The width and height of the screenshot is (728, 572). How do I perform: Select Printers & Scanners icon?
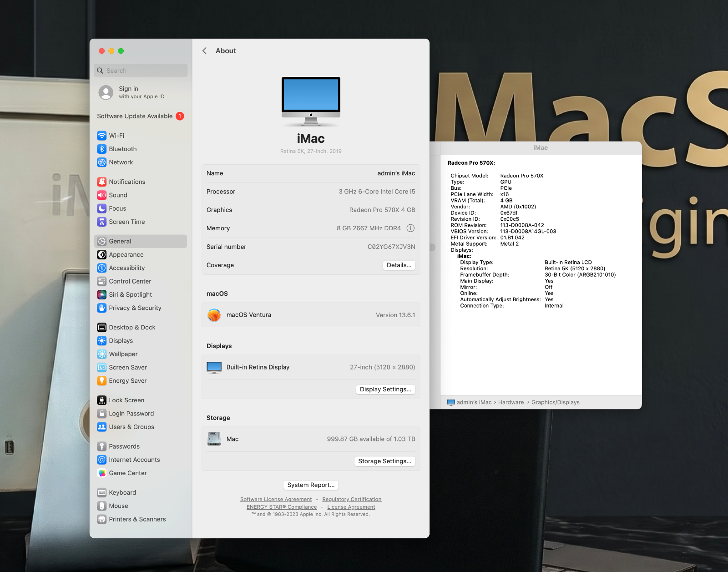coord(102,519)
